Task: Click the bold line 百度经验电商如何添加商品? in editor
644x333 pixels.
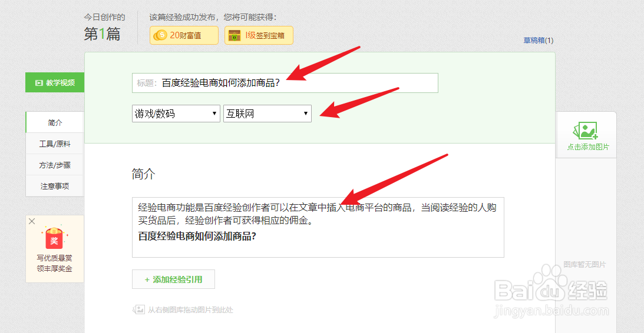Action: tap(197, 237)
